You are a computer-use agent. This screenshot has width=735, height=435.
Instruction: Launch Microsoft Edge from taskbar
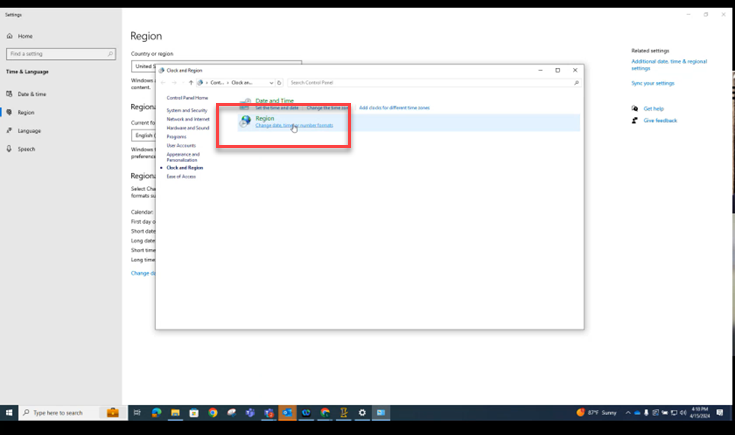click(x=157, y=412)
